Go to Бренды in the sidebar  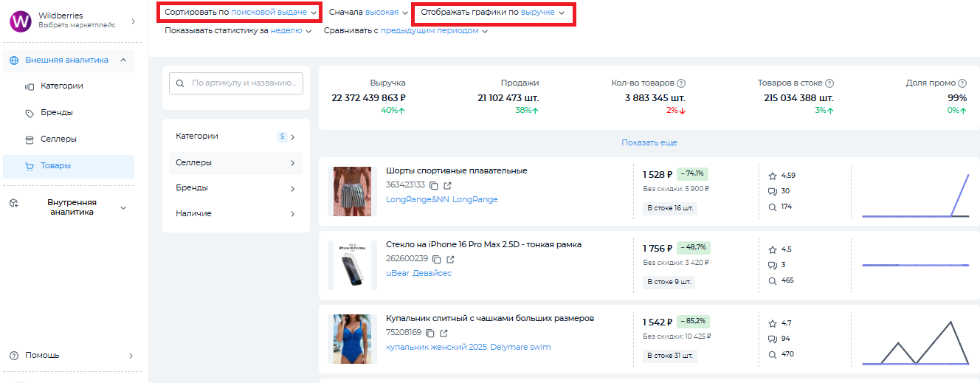[x=56, y=113]
